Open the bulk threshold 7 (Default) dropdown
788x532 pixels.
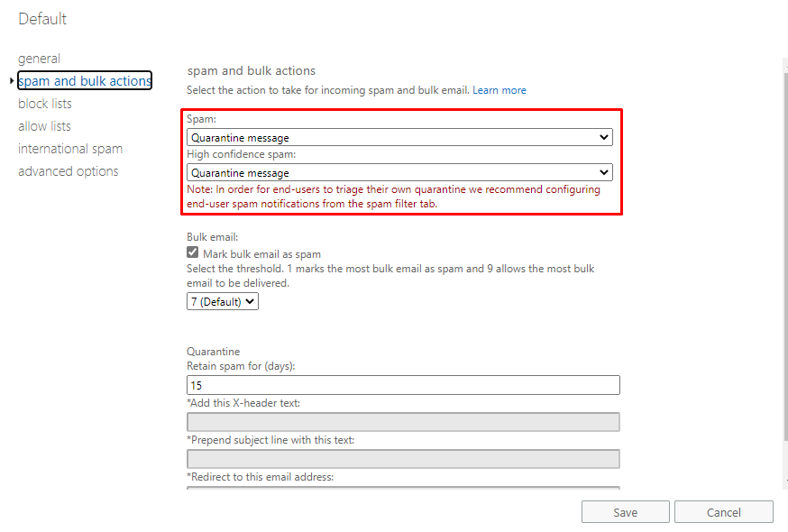point(223,302)
